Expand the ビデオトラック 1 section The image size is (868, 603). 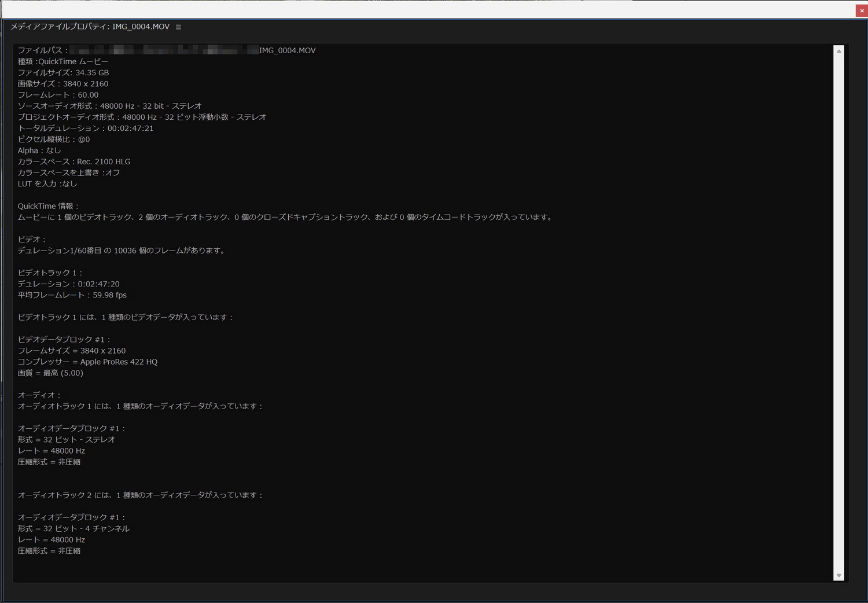[x=50, y=273]
